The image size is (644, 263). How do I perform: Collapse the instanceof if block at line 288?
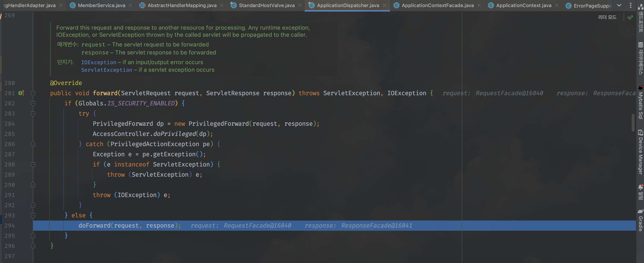click(x=33, y=164)
